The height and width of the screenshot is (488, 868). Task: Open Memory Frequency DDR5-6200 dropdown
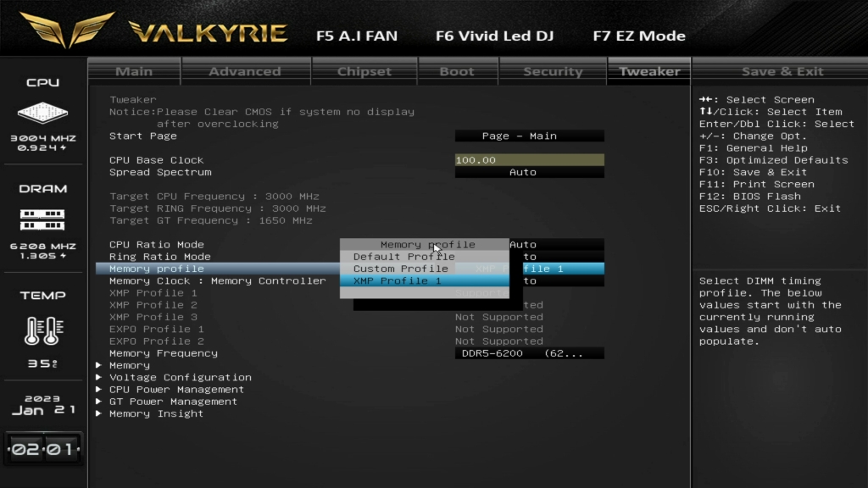[529, 353]
